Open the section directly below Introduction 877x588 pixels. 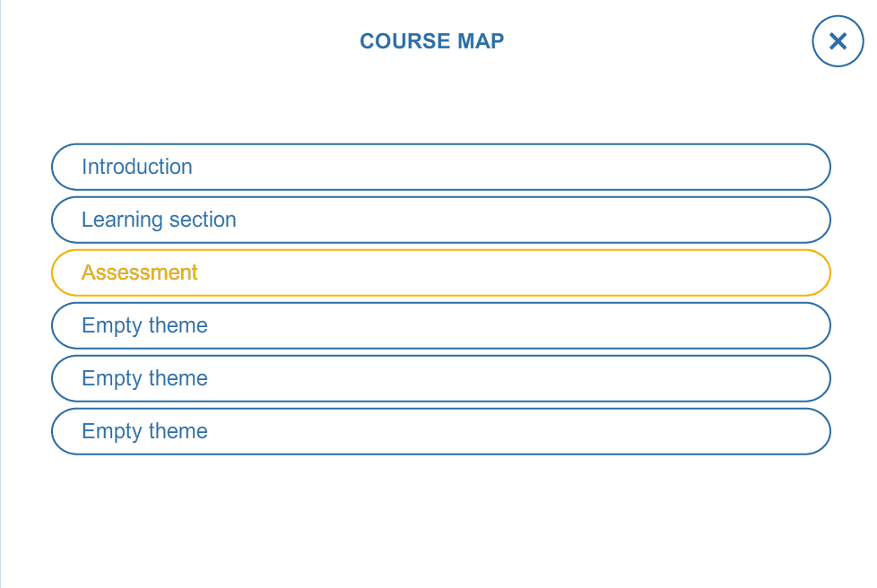pos(440,220)
